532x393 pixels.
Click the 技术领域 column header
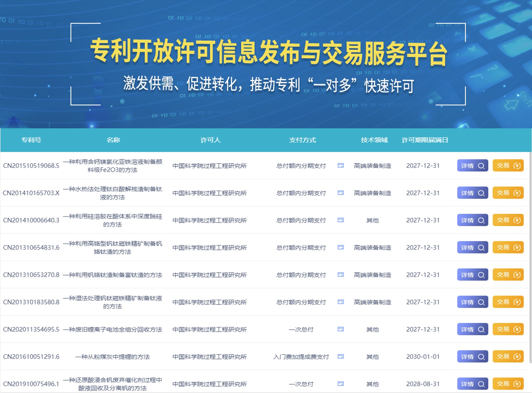374,140
